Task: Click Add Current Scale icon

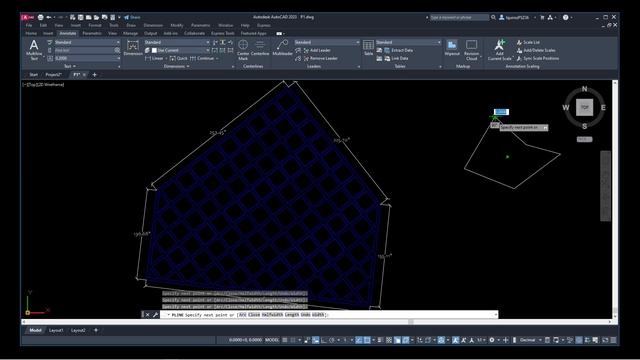Action: pos(499,50)
